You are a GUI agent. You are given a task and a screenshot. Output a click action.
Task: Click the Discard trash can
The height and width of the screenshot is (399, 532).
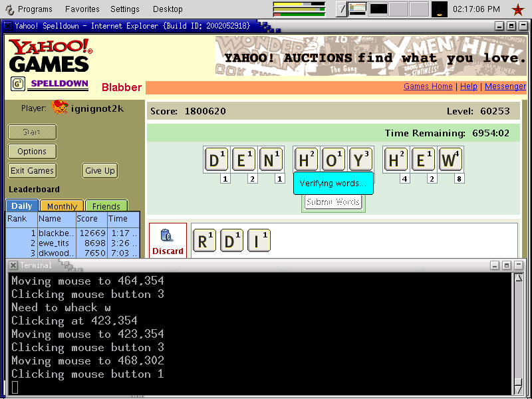tap(168, 240)
